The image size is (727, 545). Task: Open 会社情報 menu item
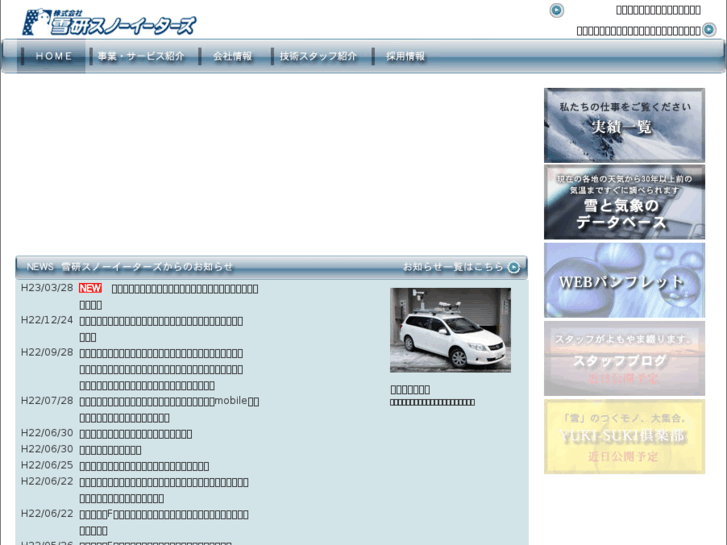tap(233, 56)
